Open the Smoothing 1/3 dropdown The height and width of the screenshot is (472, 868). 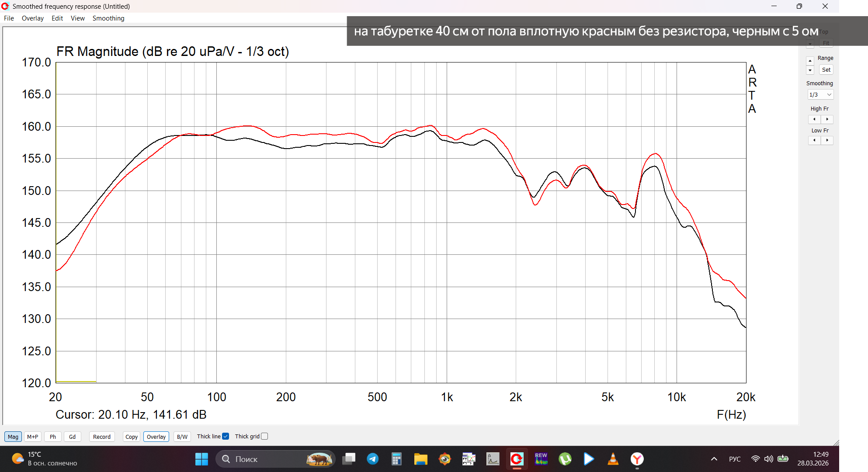click(820, 94)
